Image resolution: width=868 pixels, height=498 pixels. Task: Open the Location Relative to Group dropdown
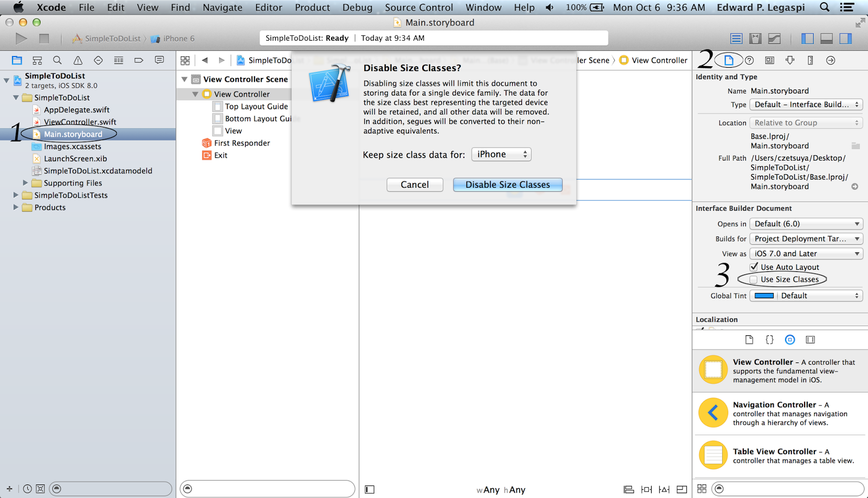pos(806,123)
